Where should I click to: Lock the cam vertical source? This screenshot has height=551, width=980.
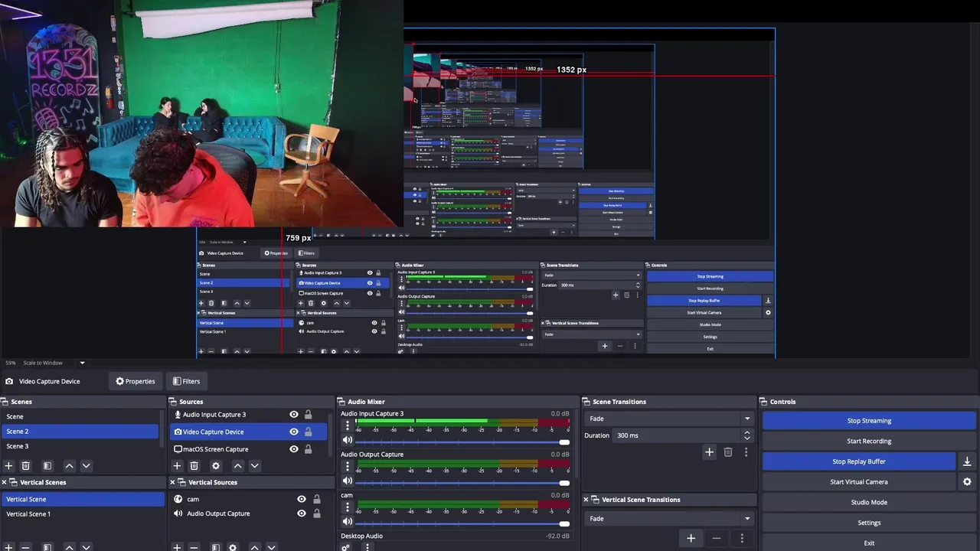pyautogui.click(x=316, y=499)
